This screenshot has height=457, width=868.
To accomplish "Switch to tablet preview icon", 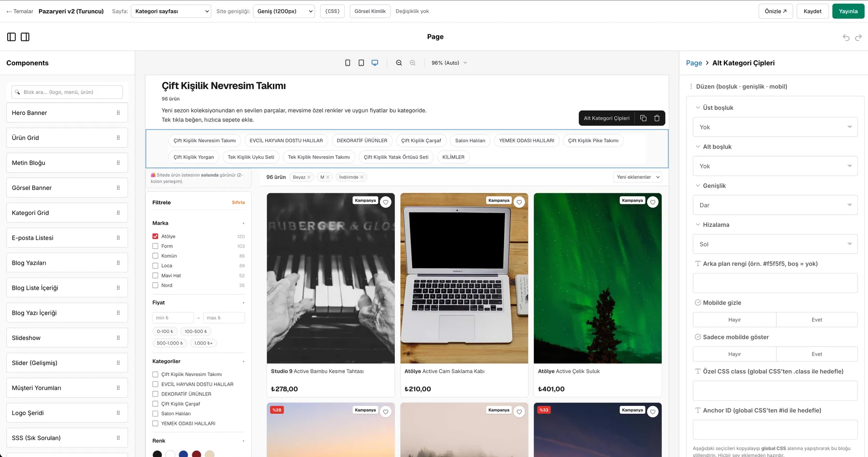I will click(361, 63).
